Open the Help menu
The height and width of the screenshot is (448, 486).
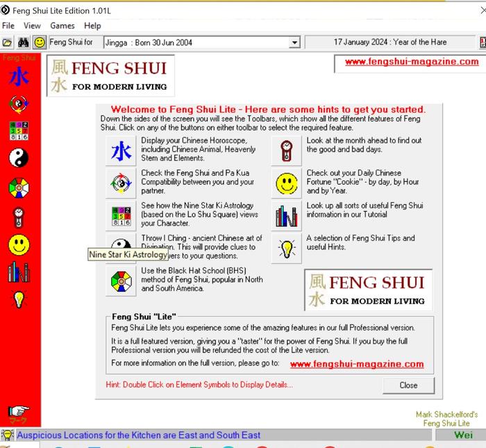pos(92,26)
